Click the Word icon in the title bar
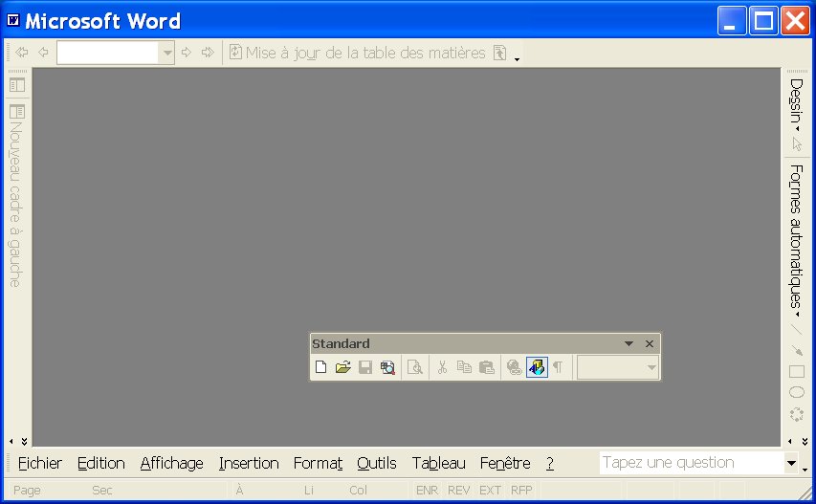816x504 pixels. point(13,20)
